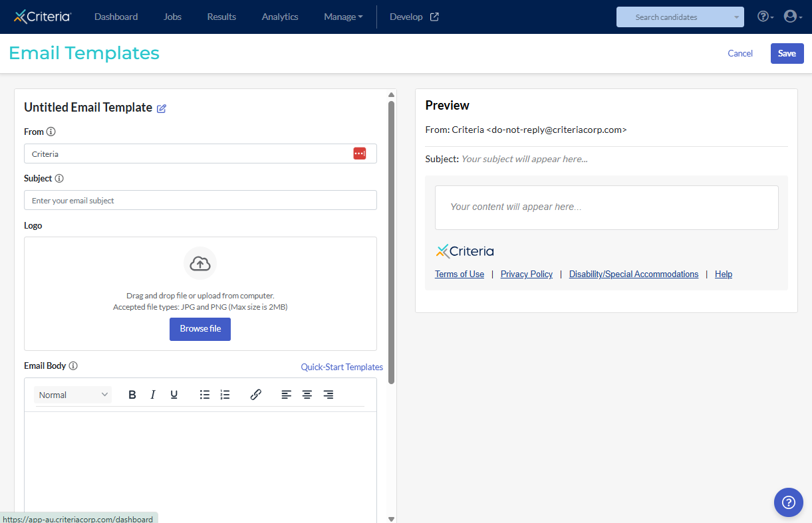
Task: Open Terms of Use link in preview
Action: point(460,274)
